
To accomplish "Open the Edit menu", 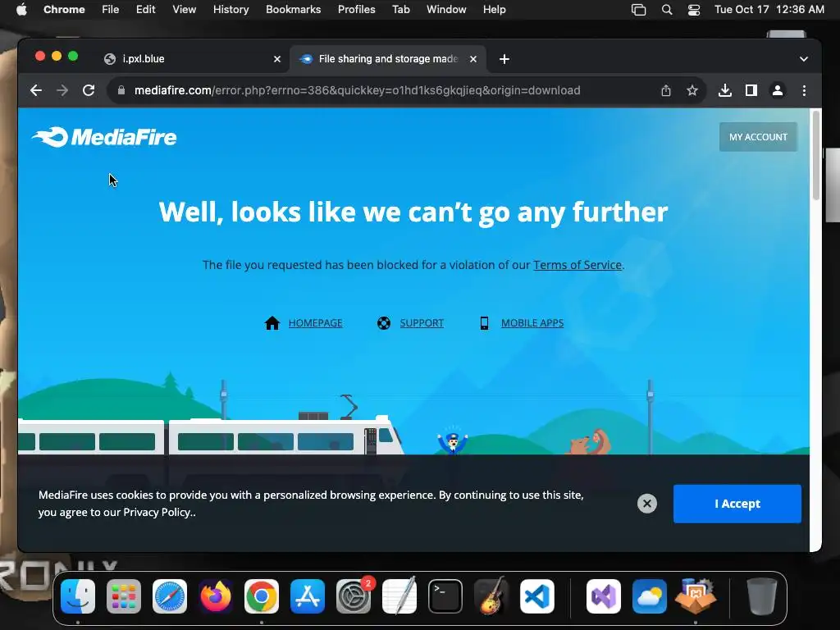I will (x=145, y=10).
